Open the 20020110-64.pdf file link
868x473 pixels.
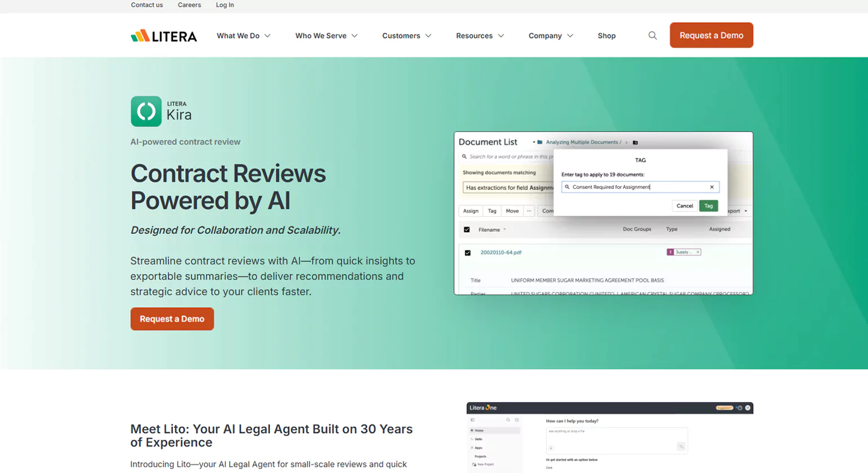coord(501,253)
